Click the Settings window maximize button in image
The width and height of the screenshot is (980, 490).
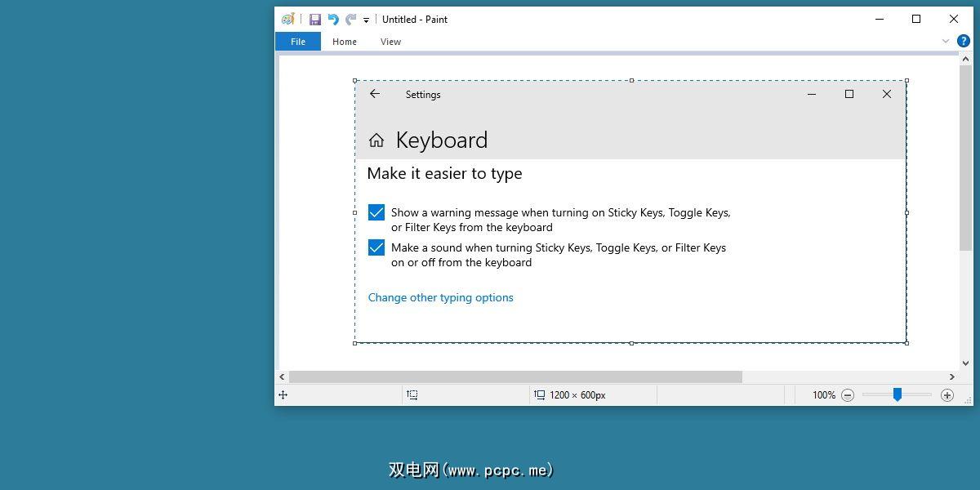tap(849, 94)
